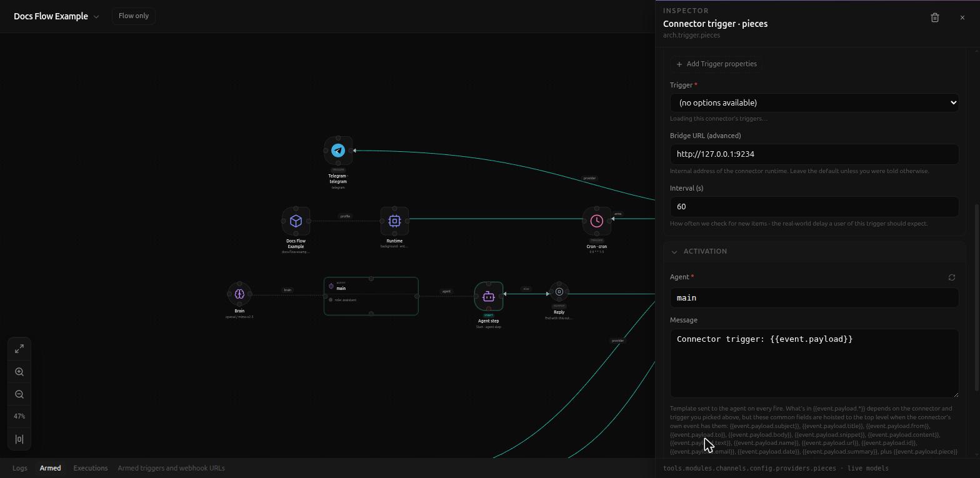Delete node with trash icon in Inspector

click(x=935, y=17)
